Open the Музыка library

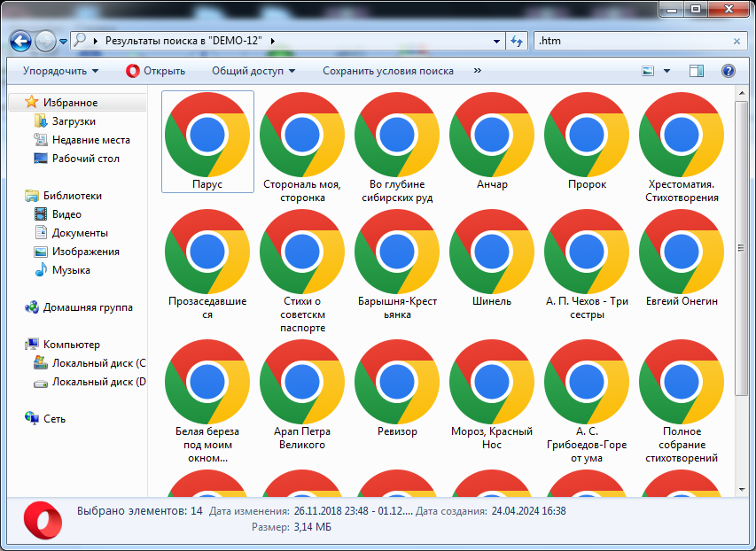click(71, 270)
